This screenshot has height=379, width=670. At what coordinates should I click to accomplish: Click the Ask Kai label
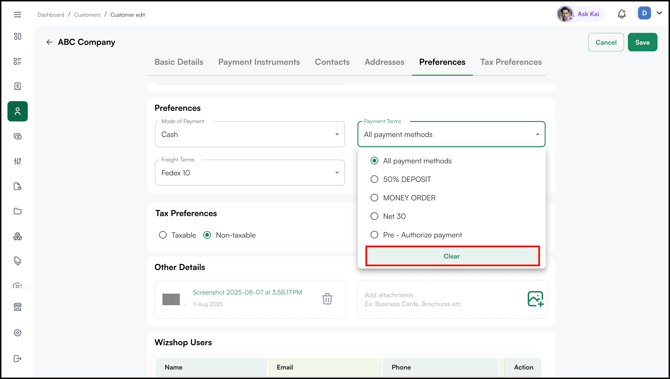pos(588,14)
